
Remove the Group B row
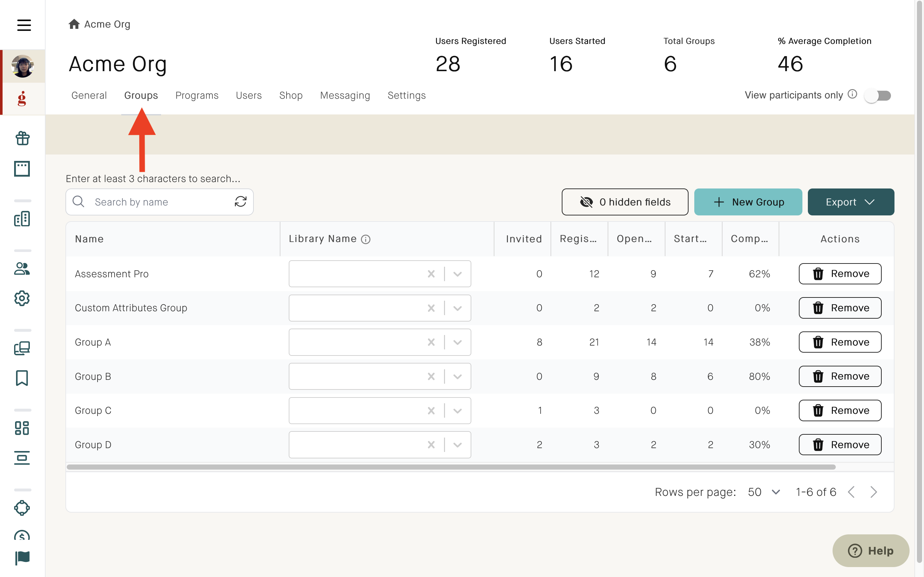point(840,376)
